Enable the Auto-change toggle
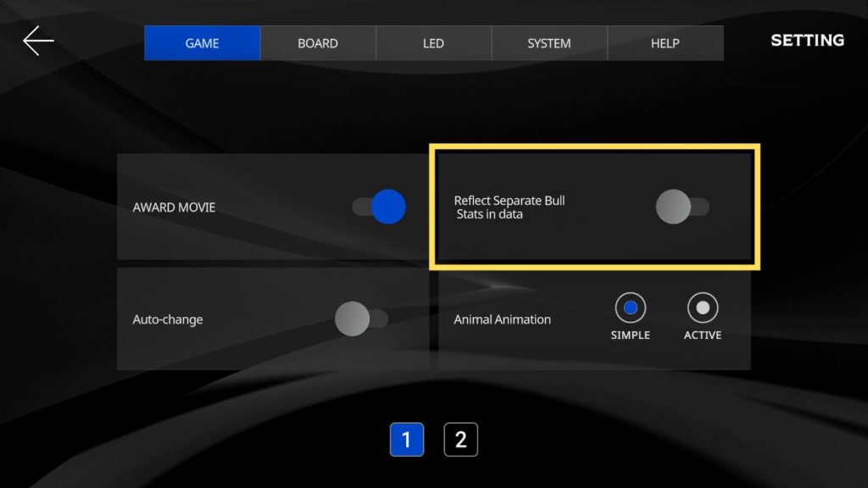The height and width of the screenshot is (488, 868). click(361, 319)
